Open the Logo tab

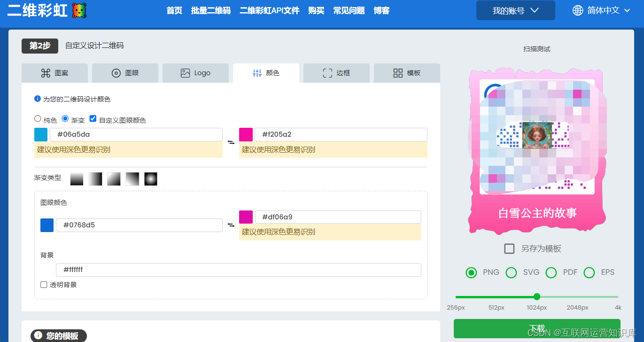coord(195,73)
